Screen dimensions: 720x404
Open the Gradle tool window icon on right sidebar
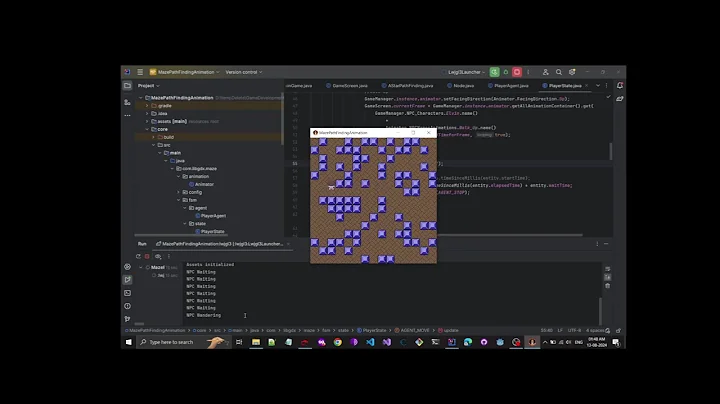620,98
